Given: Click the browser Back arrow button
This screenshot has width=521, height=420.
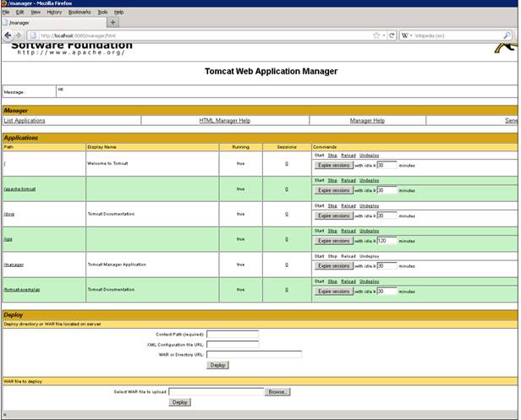Looking at the screenshot, I should click(8, 35).
